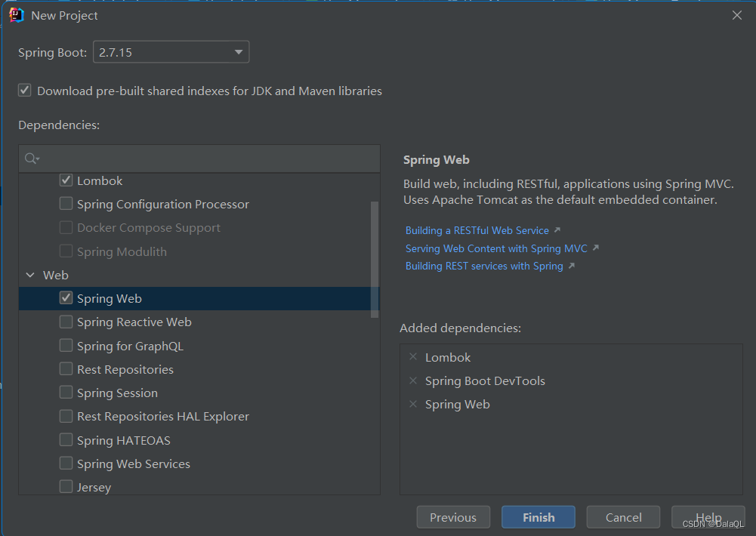Screen dimensions: 756x536
Task: Enable the Spring Reactive Web checkbox
Action: click(66, 322)
